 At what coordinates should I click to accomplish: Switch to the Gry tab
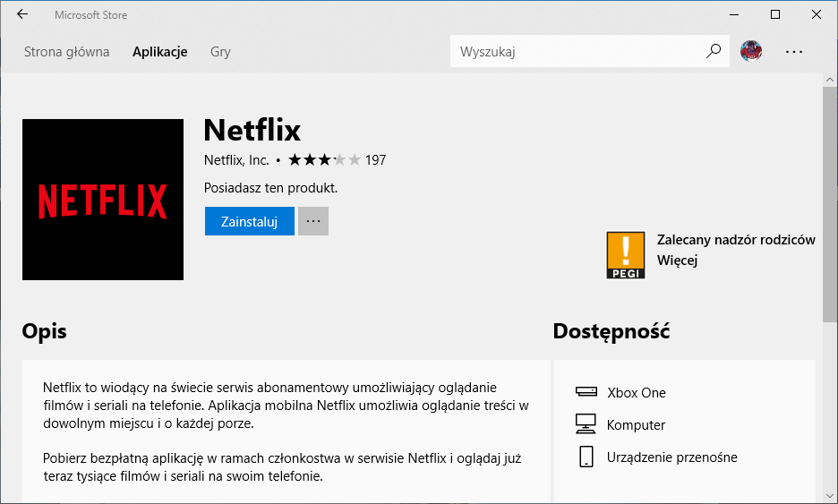220,52
